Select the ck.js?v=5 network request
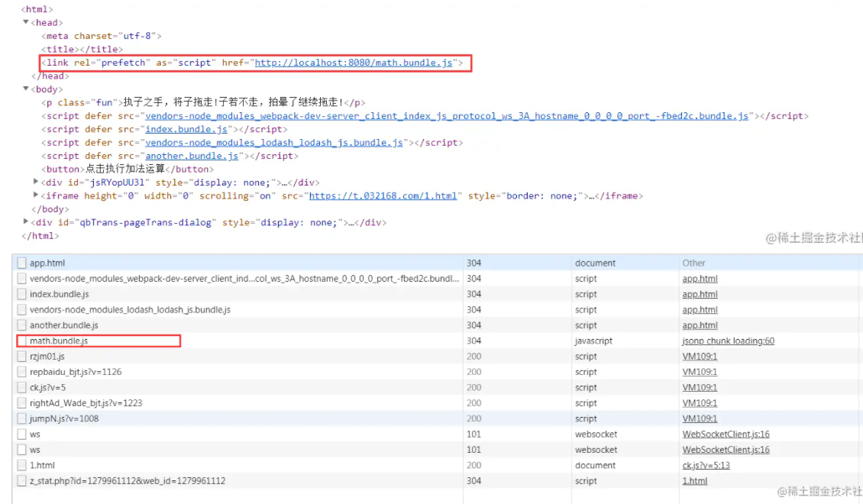 click(437, 387)
